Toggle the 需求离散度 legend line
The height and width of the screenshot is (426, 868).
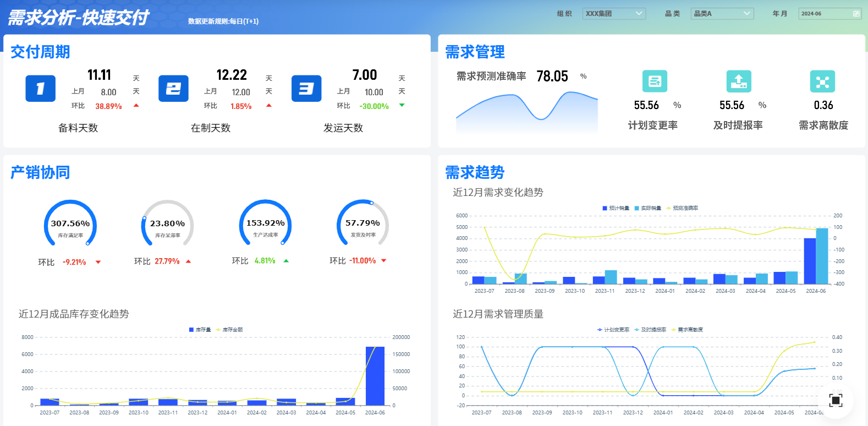[687, 330]
